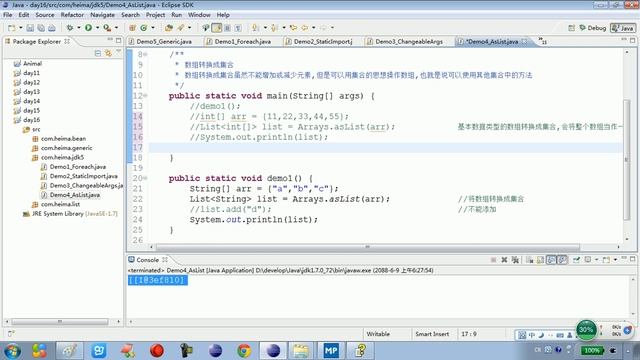Place the cursor on empty line 17
Screen dimensions: 640x360
tap(386, 147)
